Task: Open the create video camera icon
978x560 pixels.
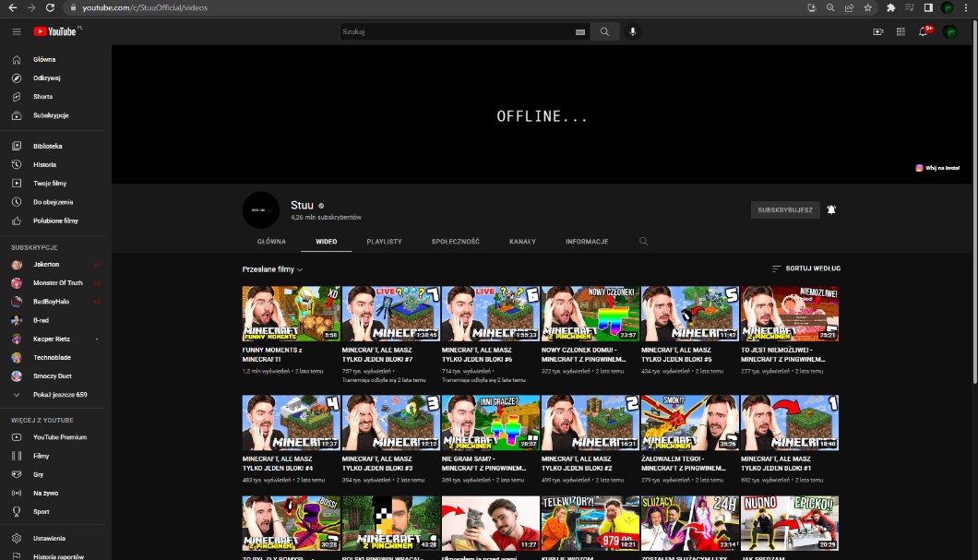Action: (x=877, y=31)
